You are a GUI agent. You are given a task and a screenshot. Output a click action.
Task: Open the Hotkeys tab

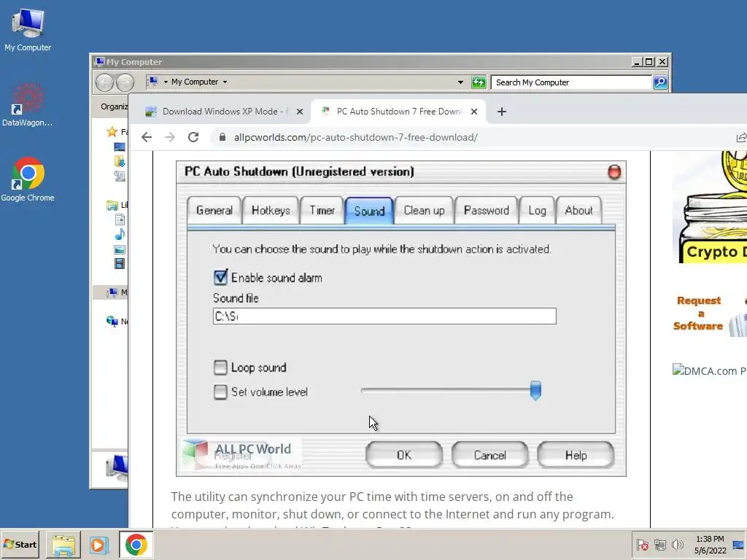click(x=271, y=211)
